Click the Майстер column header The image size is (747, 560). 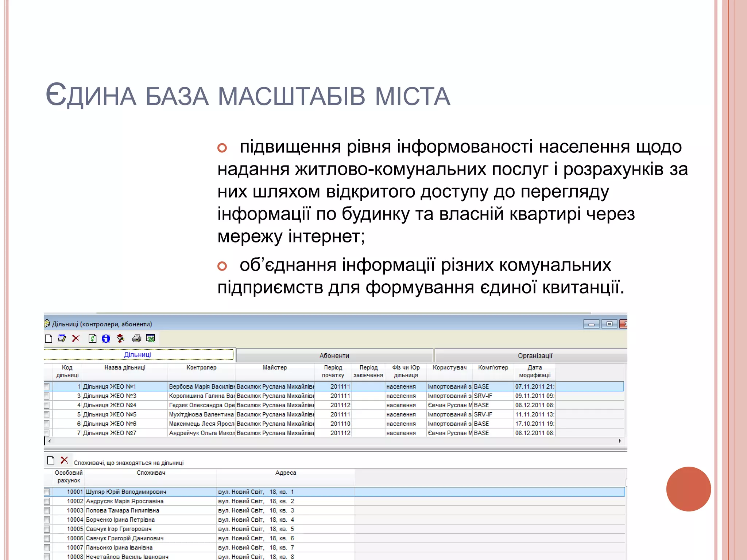[x=275, y=372]
